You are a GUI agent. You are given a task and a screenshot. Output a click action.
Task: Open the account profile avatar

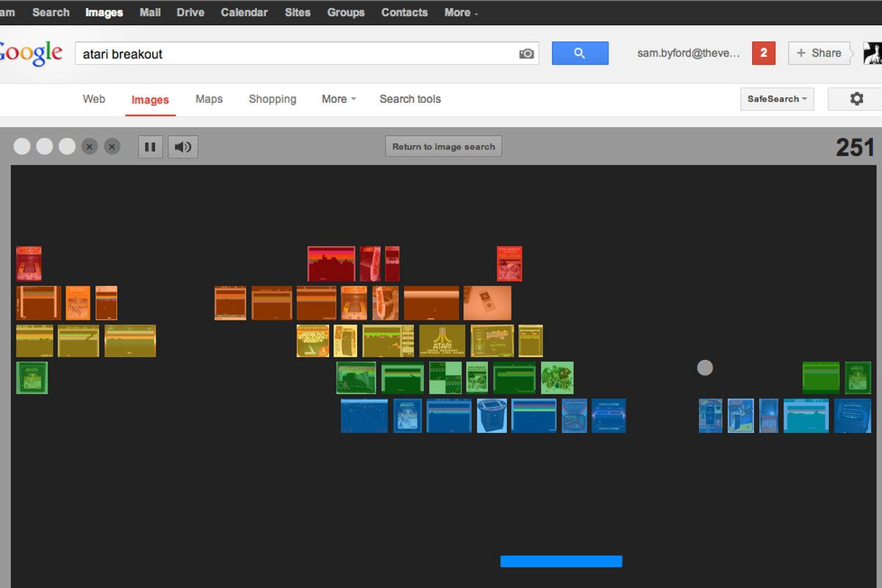click(872, 53)
